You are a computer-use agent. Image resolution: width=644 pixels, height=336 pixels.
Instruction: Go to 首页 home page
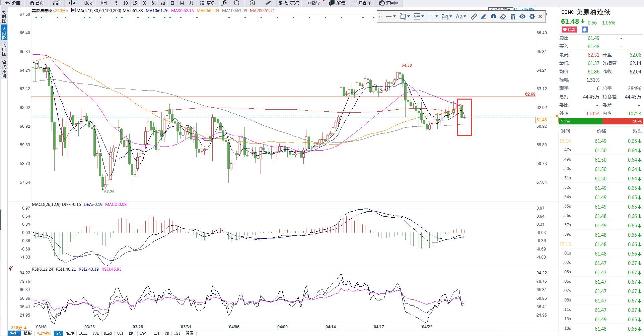37,3
